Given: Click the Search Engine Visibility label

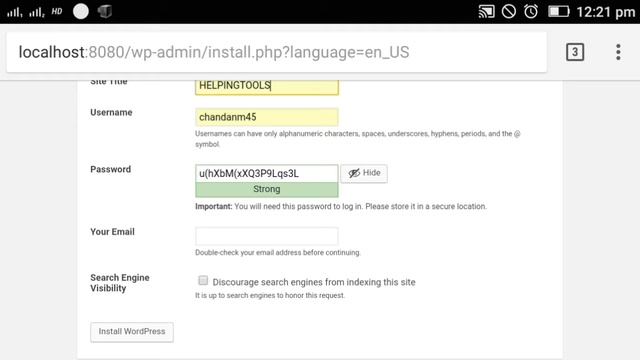Looking at the screenshot, I should click(x=120, y=283).
